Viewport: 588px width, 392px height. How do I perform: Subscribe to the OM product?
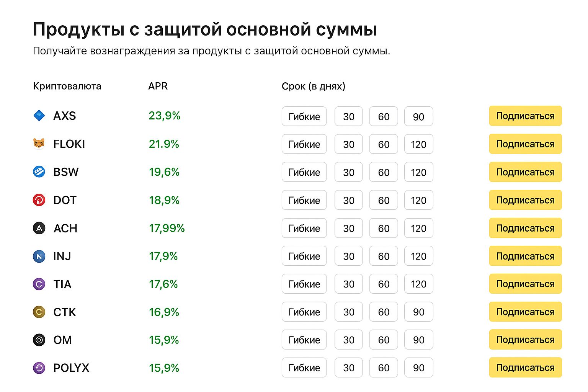click(525, 340)
